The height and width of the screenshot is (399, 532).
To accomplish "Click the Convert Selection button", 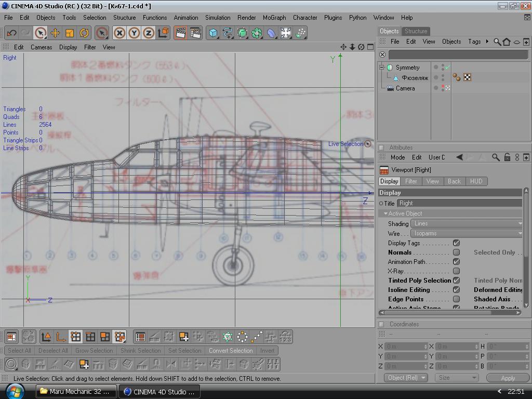I will coord(231,351).
